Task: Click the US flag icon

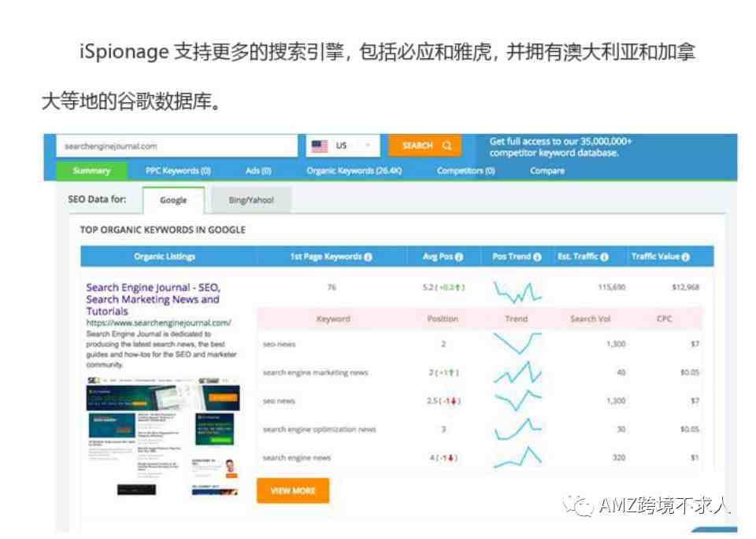Action: [x=320, y=146]
